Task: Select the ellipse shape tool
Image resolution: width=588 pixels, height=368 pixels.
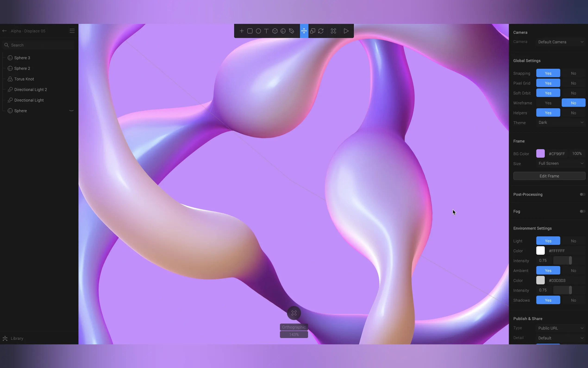Action: [x=258, y=31]
